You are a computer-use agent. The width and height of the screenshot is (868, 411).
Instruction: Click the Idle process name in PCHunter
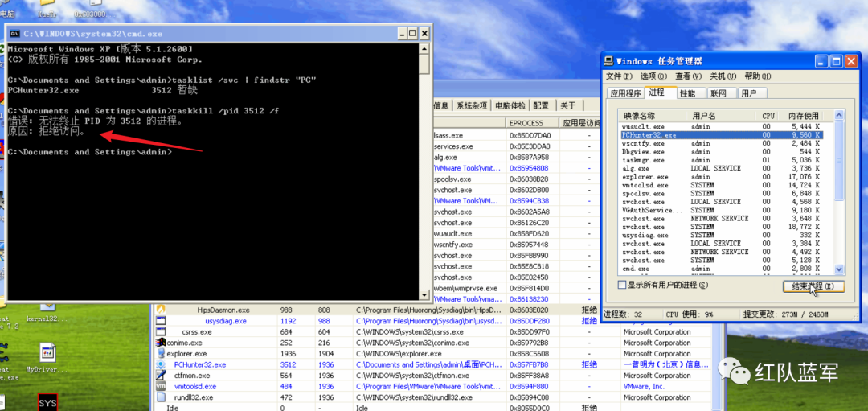pyautogui.click(x=173, y=408)
